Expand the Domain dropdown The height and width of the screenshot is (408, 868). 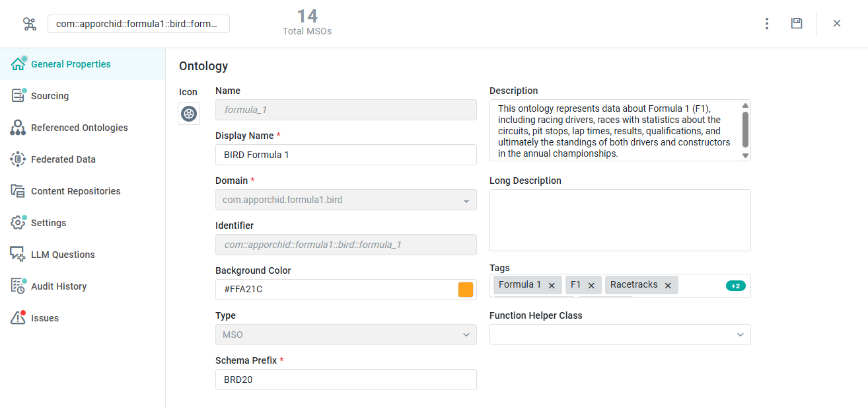(466, 200)
